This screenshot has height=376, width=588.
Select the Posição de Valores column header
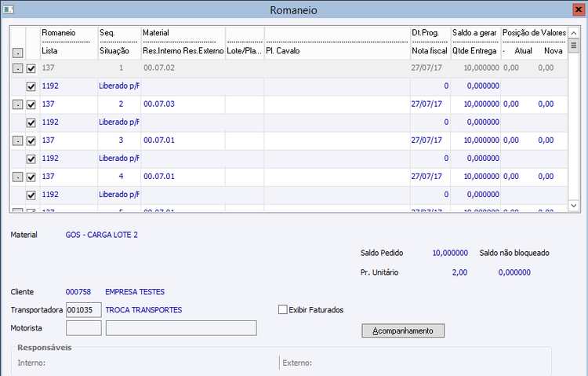coord(534,33)
